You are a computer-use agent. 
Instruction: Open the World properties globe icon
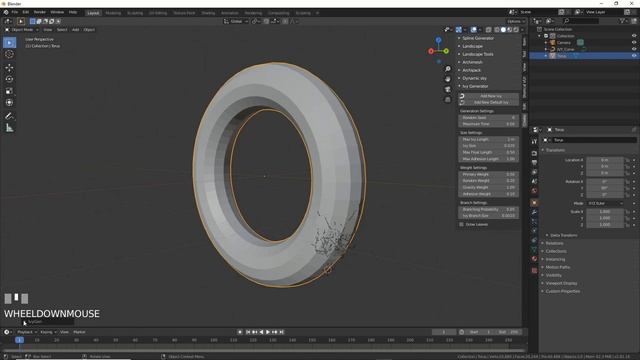pos(534,191)
